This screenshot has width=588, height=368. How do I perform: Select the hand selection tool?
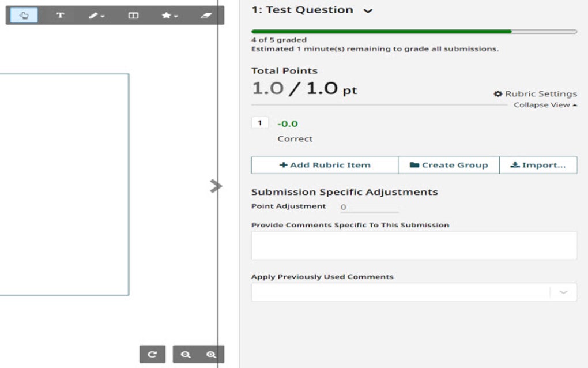(24, 16)
